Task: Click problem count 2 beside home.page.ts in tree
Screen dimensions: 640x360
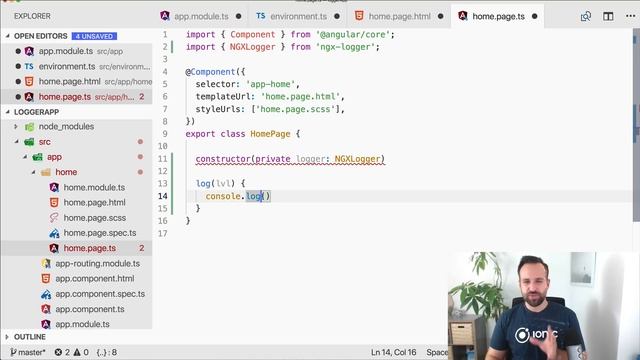Action: click(142, 248)
